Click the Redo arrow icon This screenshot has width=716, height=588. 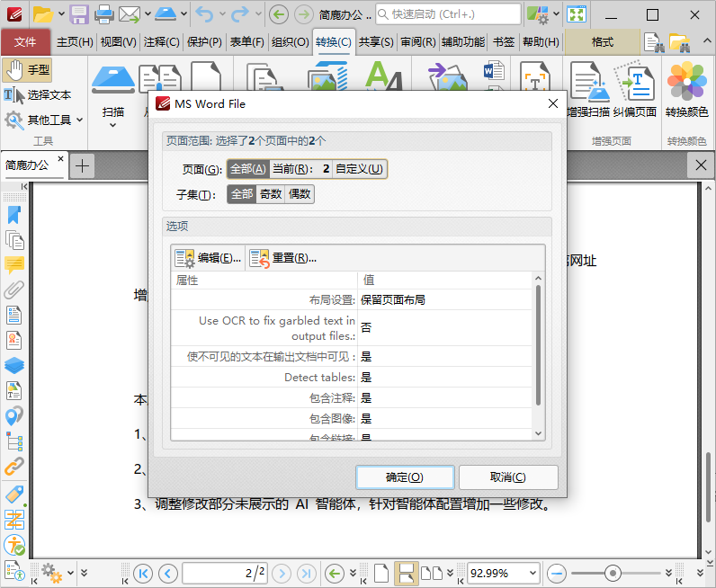click(240, 14)
